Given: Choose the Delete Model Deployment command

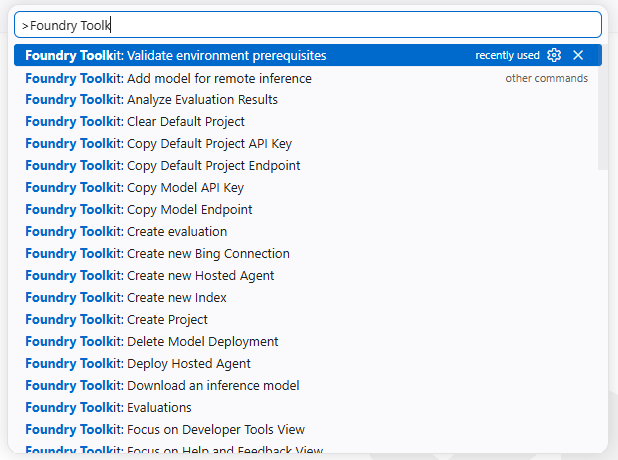Looking at the screenshot, I should coord(306,342).
